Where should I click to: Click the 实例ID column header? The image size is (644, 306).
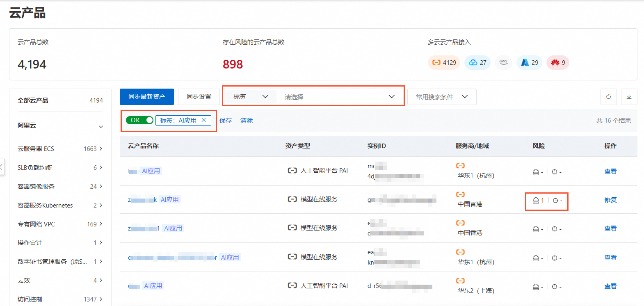click(377, 146)
